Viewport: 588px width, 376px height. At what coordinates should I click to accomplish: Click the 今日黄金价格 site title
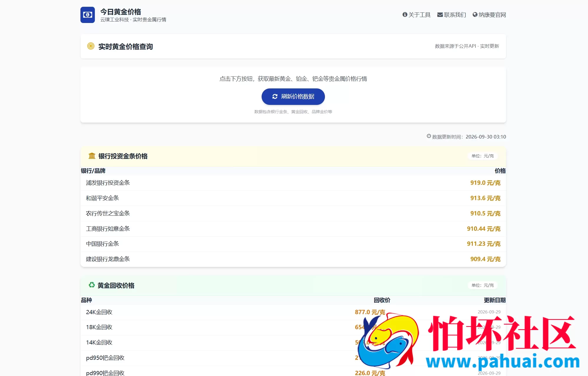tap(121, 12)
